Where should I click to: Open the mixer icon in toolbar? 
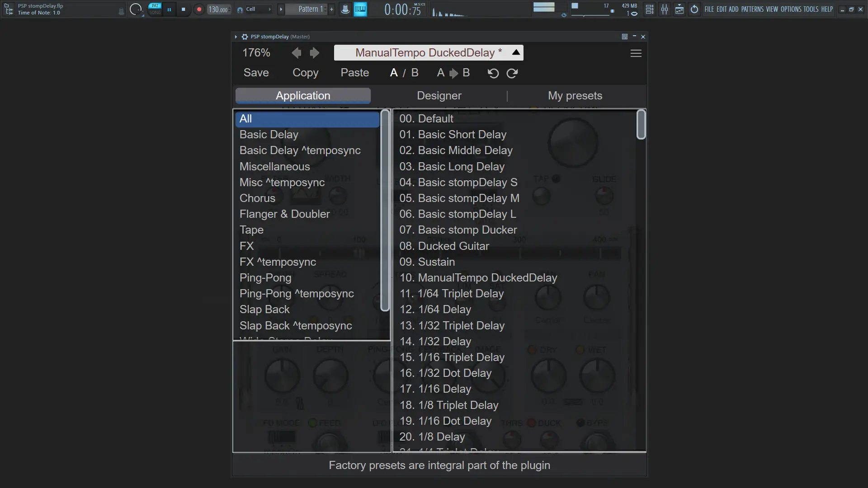tap(665, 9)
